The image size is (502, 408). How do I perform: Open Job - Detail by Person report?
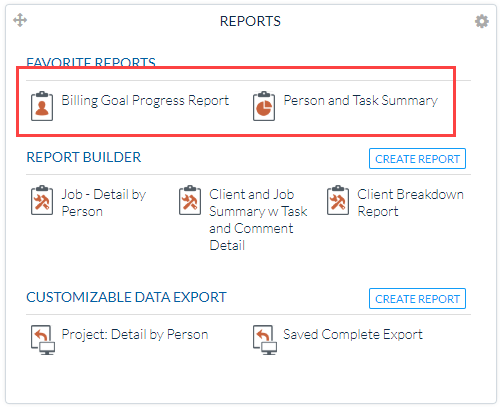pyautogui.click(x=104, y=203)
